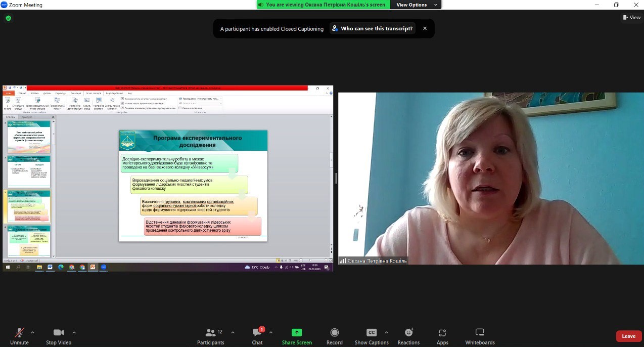The image size is (644, 347).
Task: Unmute the microphone
Action: [19, 333]
